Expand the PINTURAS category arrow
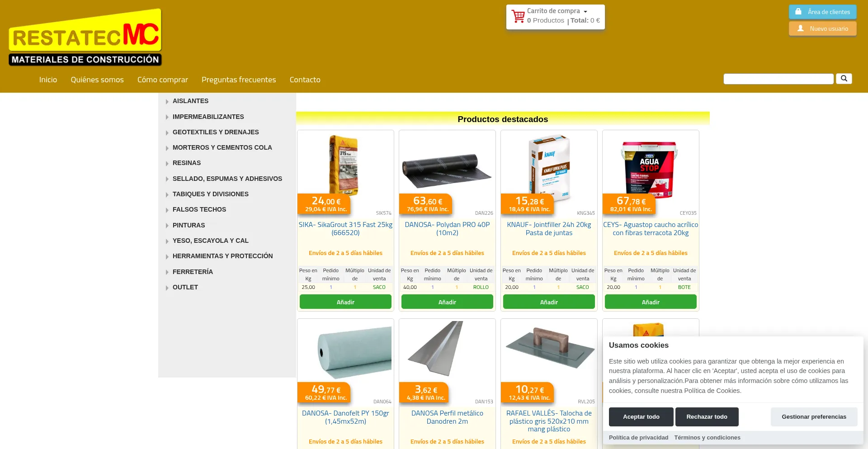868x449 pixels. pyautogui.click(x=167, y=226)
